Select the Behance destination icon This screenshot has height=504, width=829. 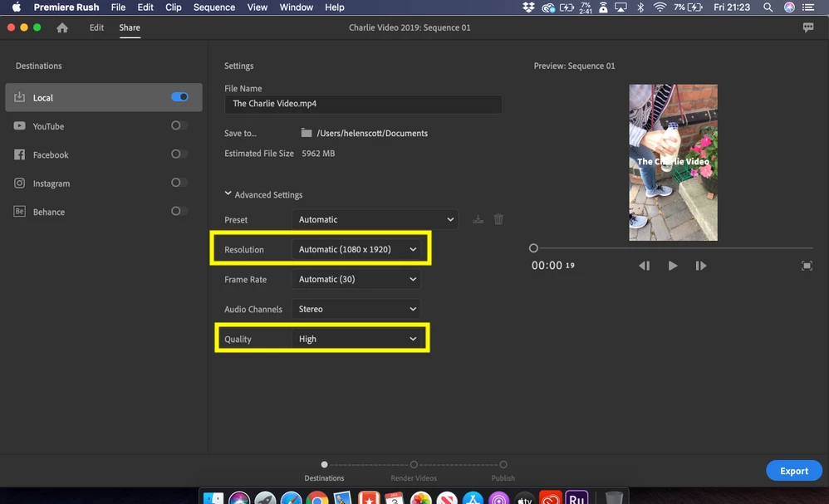pyautogui.click(x=20, y=212)
